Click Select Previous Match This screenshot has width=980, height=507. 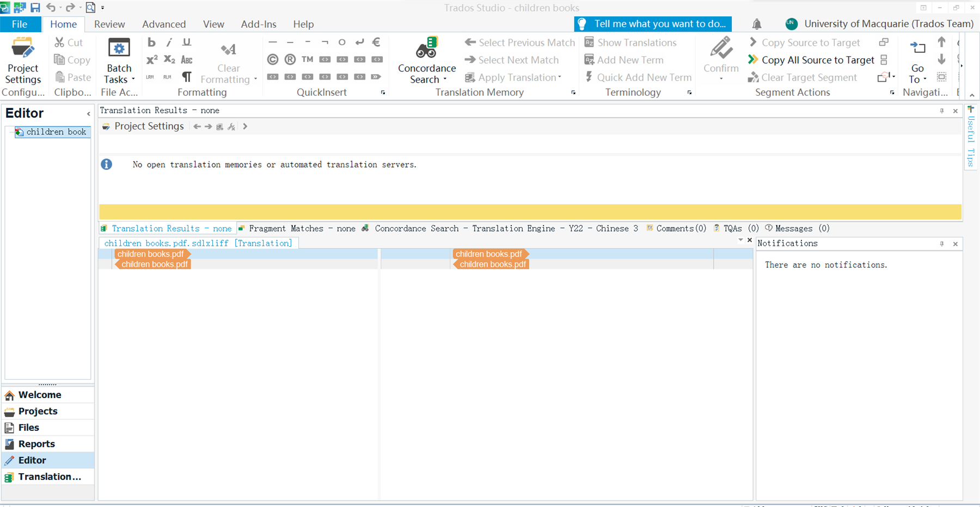point(520,42)
